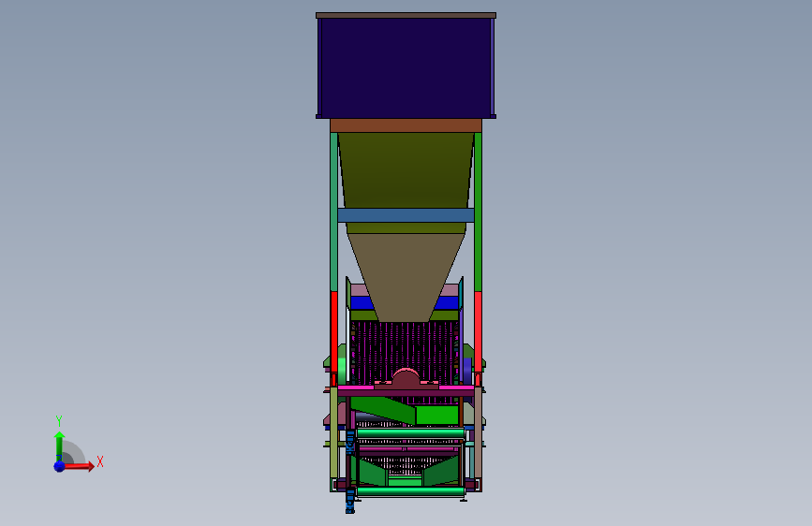This screenshot has height=526, width=812.
Task: Select the upper right green vertical frame post
Action: click(x=478, y=212)
